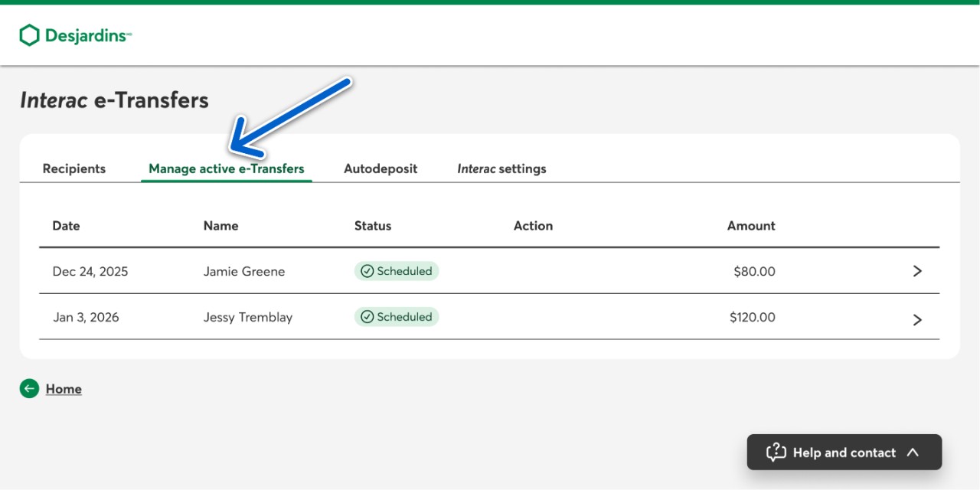Click the checkmark icon in Jessy Tremblay's Scheduled badge
980x490 pixels.
(367, 317)
